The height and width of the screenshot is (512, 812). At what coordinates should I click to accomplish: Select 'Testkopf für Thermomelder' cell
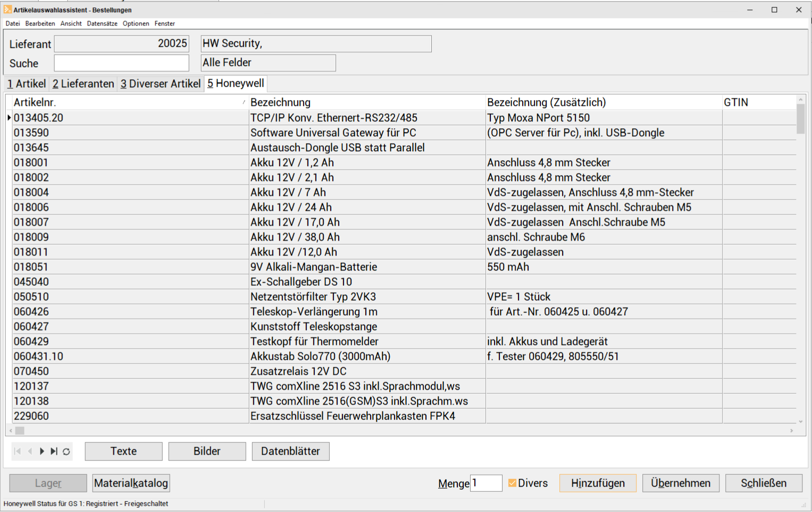367,341
